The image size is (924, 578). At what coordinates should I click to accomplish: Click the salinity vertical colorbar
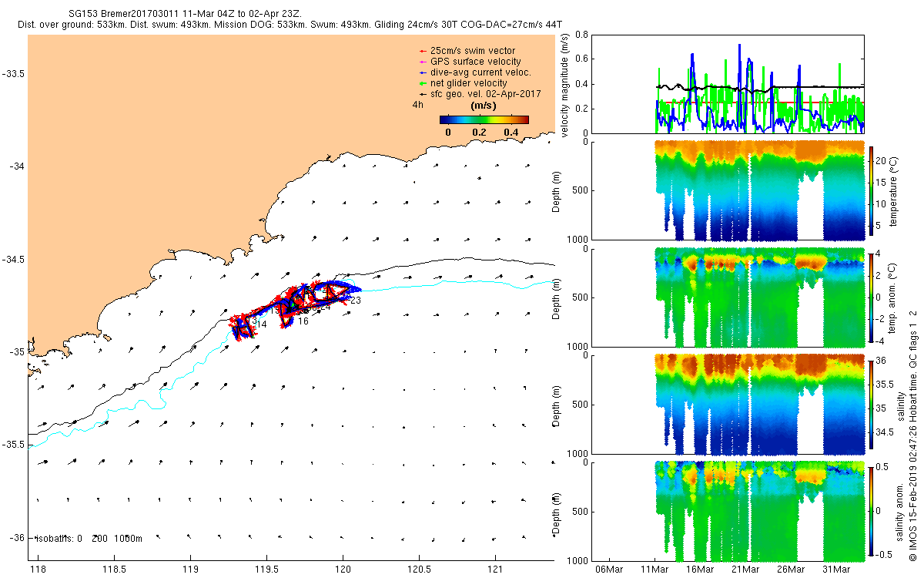click(872, 404)
